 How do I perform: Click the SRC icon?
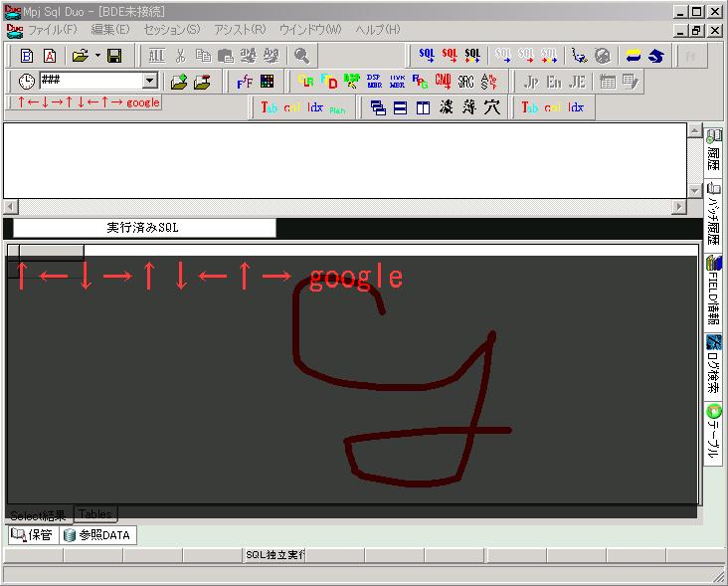pos(465,82)
